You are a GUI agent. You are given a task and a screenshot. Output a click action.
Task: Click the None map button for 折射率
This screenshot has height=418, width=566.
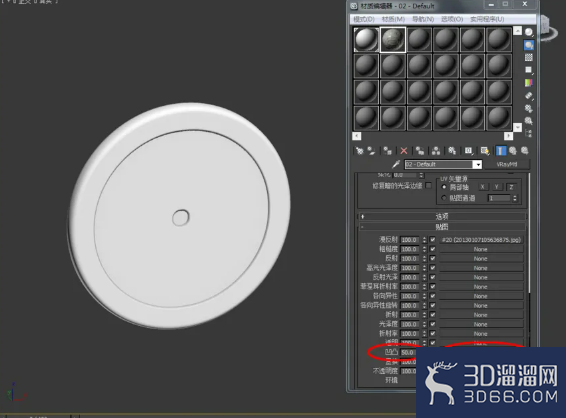tap(481, 334)
